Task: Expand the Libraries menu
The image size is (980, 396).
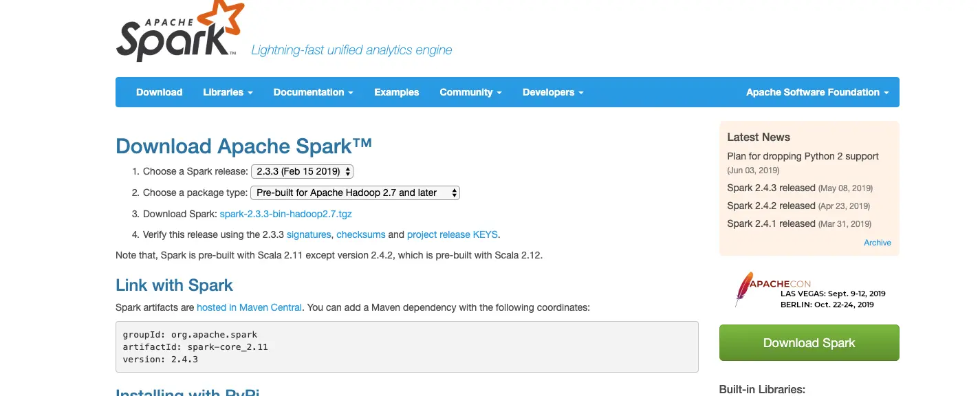Action: (228, 92)
